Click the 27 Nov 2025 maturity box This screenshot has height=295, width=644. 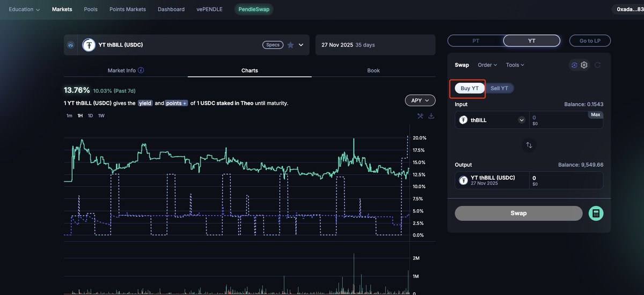[x=375, y=45]
